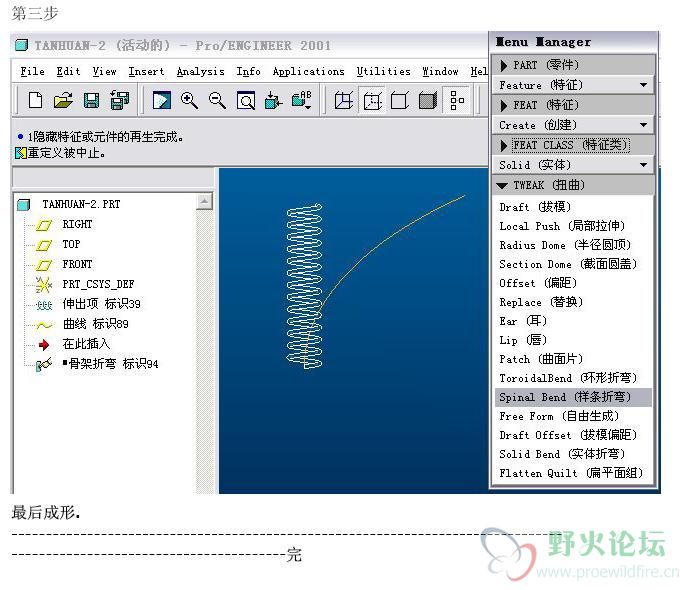Open the View menu

[x=105, y=72]
